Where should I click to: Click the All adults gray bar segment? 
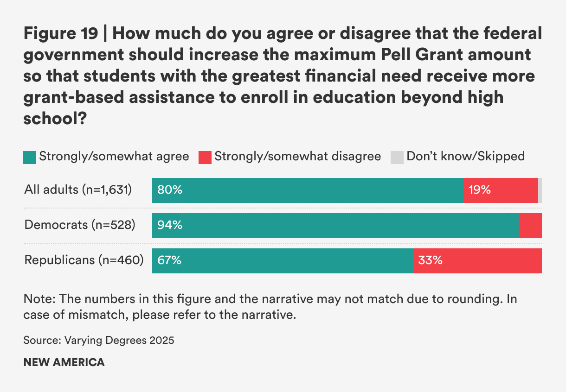tap(540, 190)
